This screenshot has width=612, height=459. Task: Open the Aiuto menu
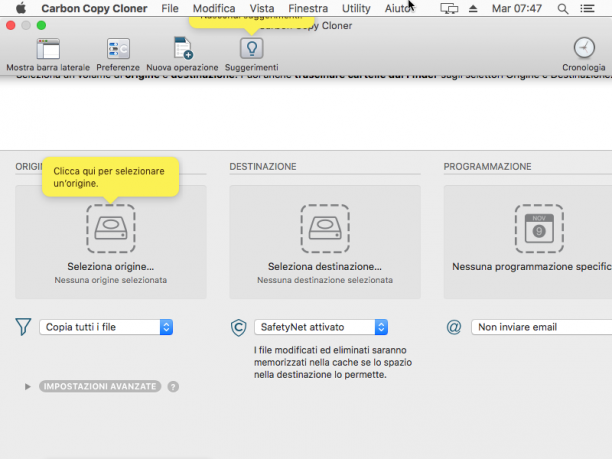[397, 8]
